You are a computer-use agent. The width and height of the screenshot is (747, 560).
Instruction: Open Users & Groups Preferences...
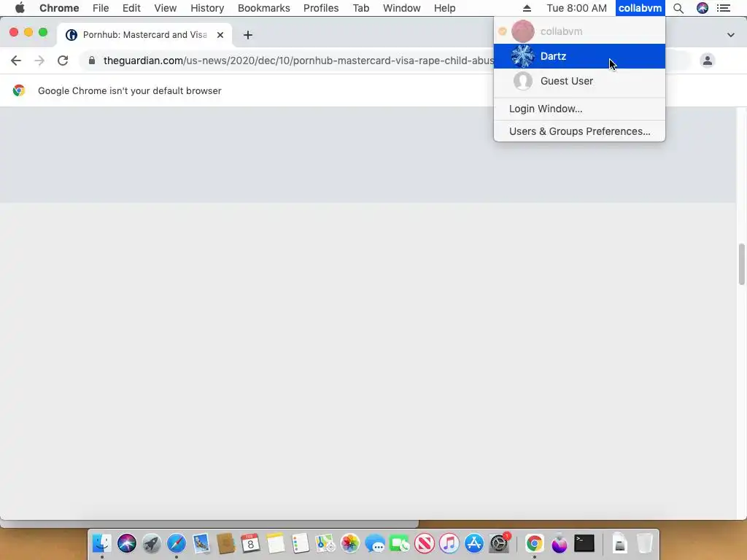point(579,131)
